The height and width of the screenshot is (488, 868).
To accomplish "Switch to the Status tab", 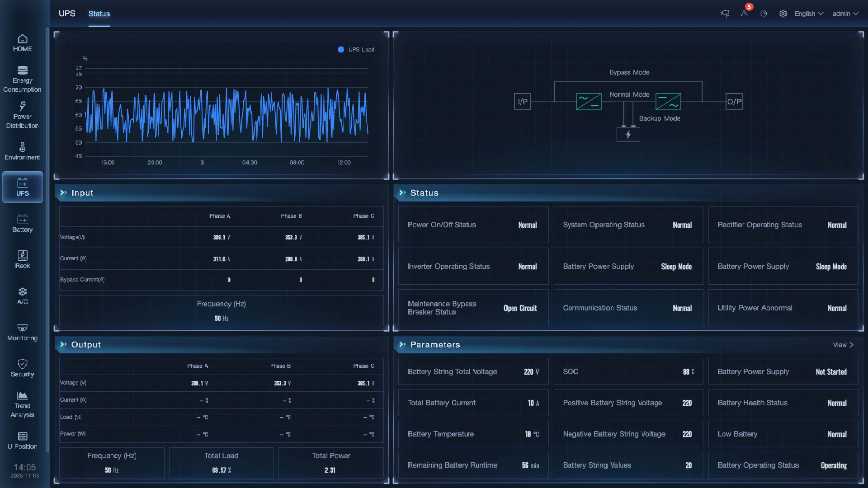I will point(99,14).
